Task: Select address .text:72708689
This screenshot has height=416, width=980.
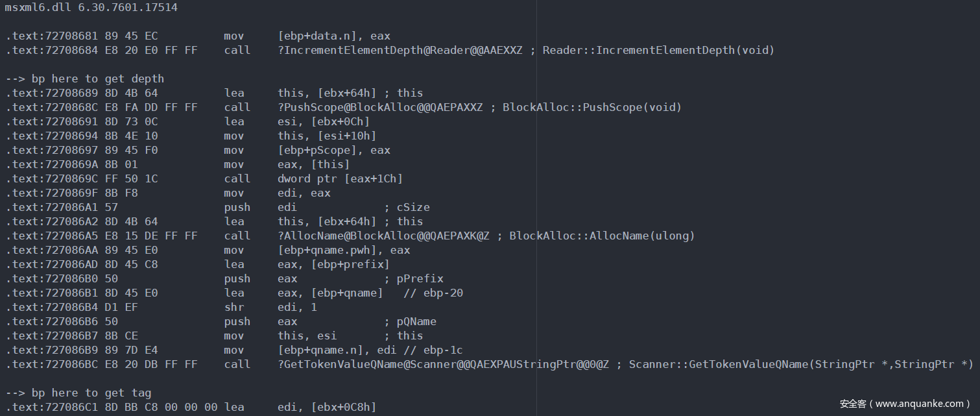Action: click(x=49, y=93)
